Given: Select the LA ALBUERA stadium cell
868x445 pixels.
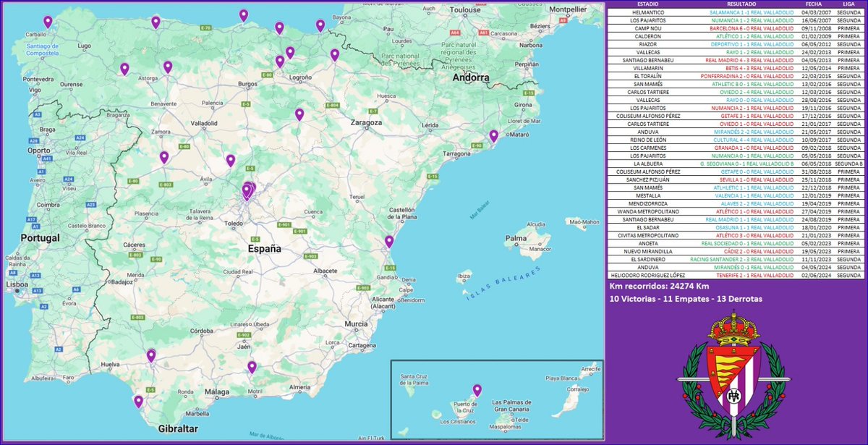Looking at the screenshot, I should click(x=647, y=163).
